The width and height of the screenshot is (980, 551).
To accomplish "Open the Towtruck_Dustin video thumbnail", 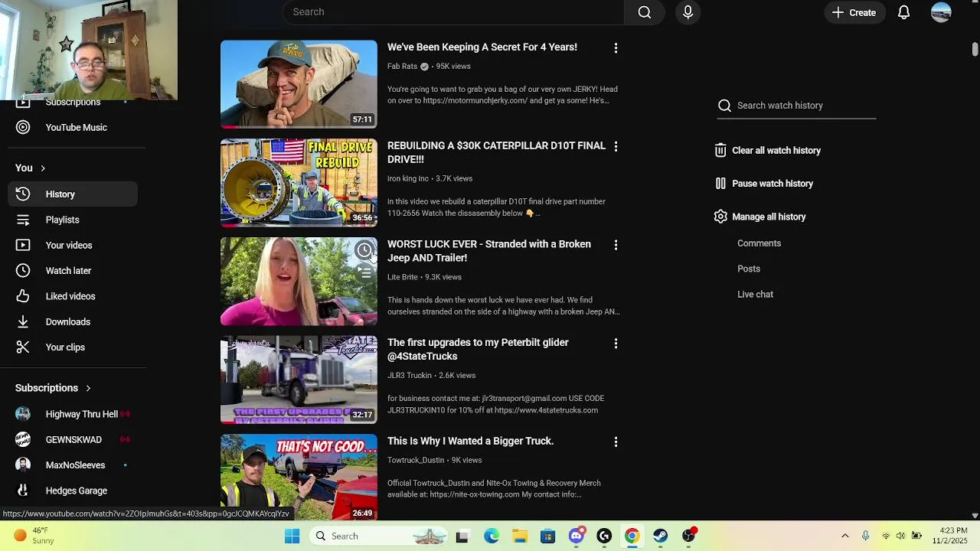I will pyautogui.click(x=299, y=478).
